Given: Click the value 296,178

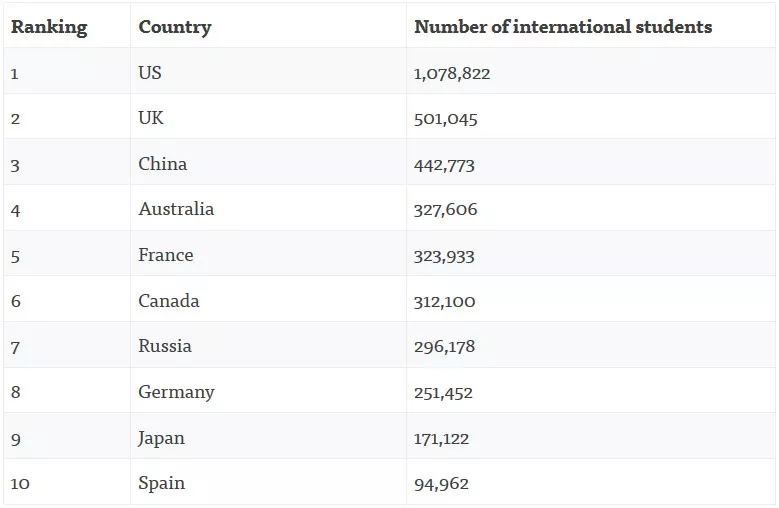Looking at the screenshot, I should pos(444,347).
